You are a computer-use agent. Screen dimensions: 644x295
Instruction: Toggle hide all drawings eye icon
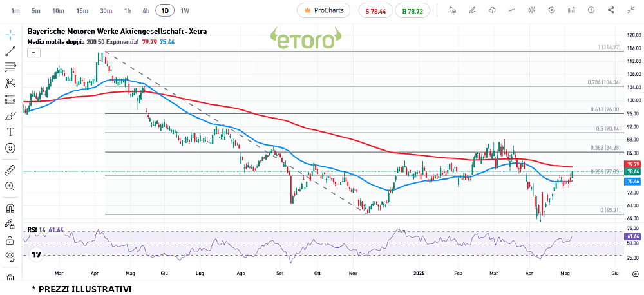[10, 256]
